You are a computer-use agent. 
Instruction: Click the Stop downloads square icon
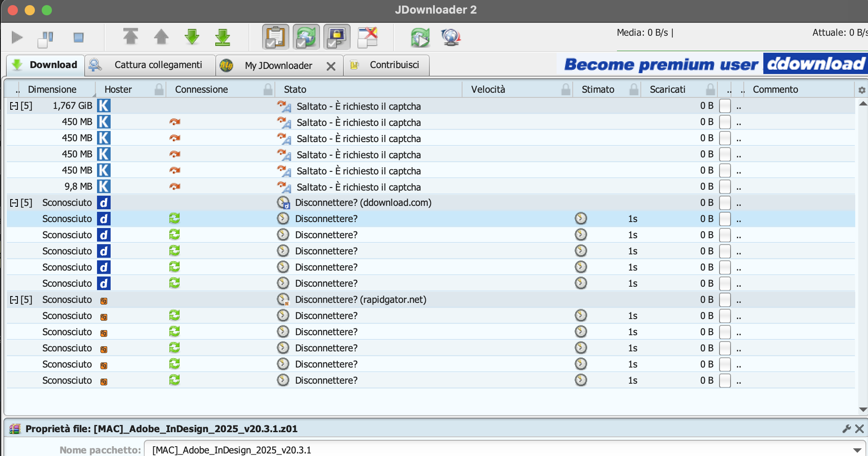pyautogui.click(x=78, y=38)
